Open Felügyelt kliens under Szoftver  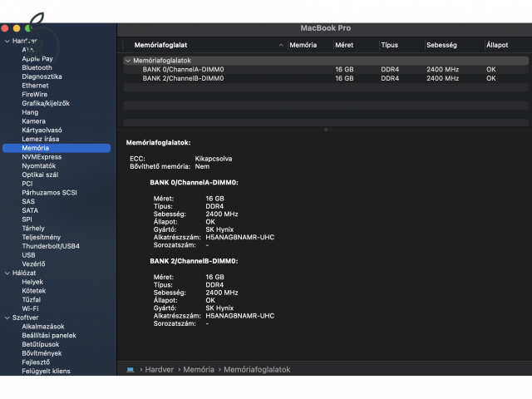tap(47, 372)
